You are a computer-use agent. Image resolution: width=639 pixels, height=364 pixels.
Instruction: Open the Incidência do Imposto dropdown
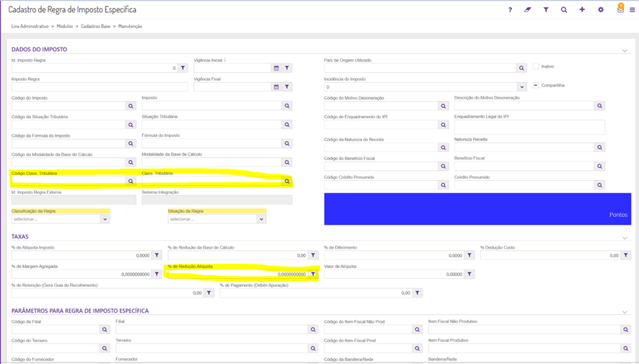click(521, 87)
